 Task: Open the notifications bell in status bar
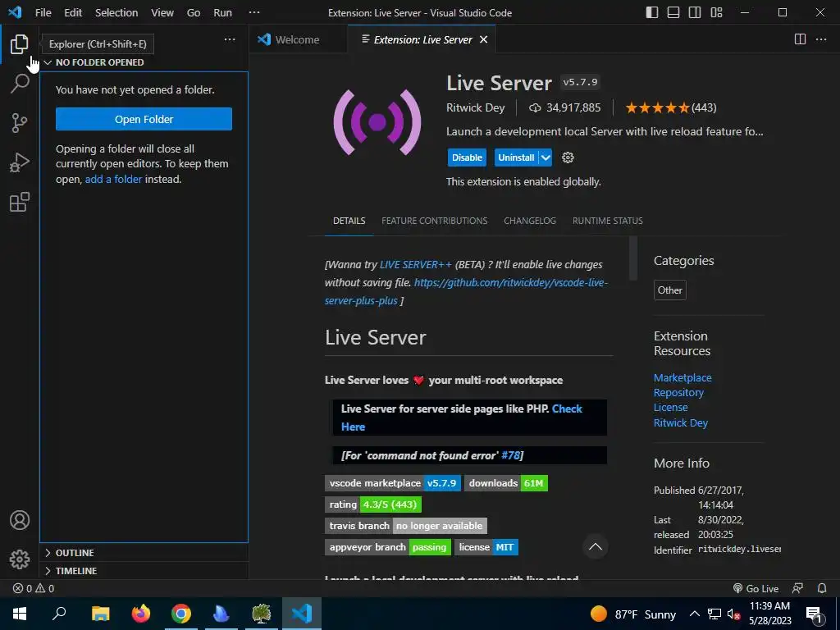(822, 588)
